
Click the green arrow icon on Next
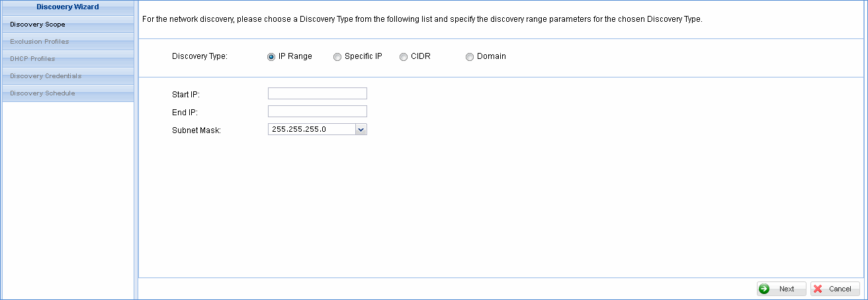[x=764, y=289]
